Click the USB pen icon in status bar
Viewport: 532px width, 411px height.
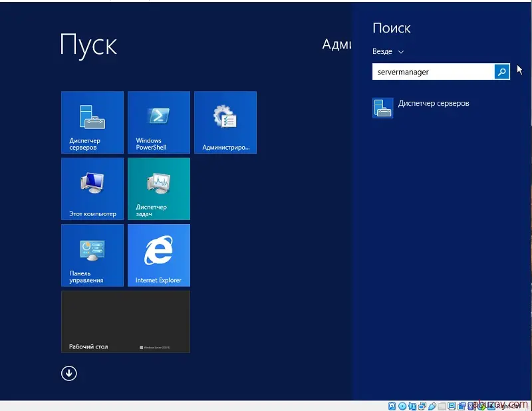[x=432, y=406]
